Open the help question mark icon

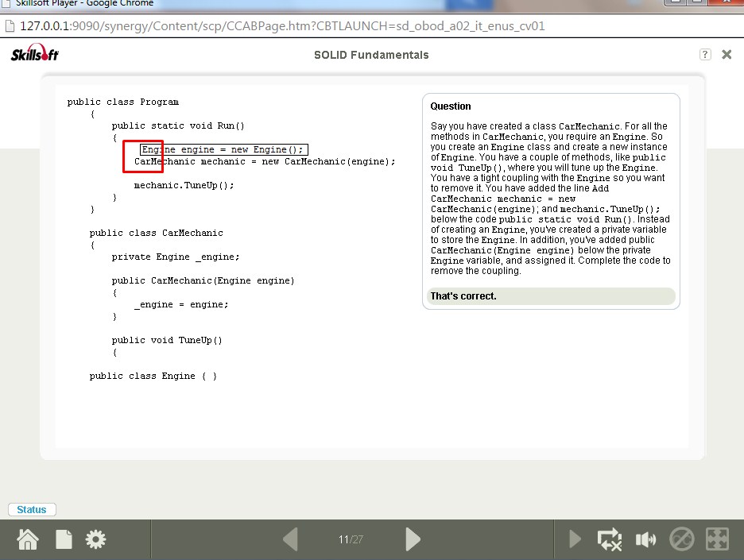[705, 55]
